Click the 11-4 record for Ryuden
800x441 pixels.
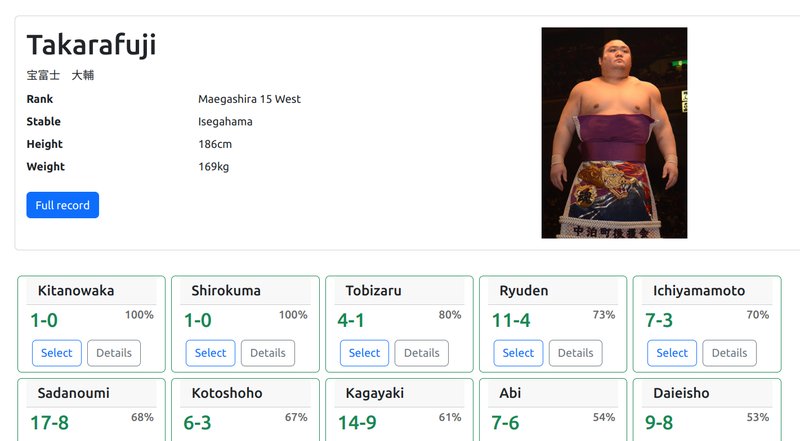511,321
